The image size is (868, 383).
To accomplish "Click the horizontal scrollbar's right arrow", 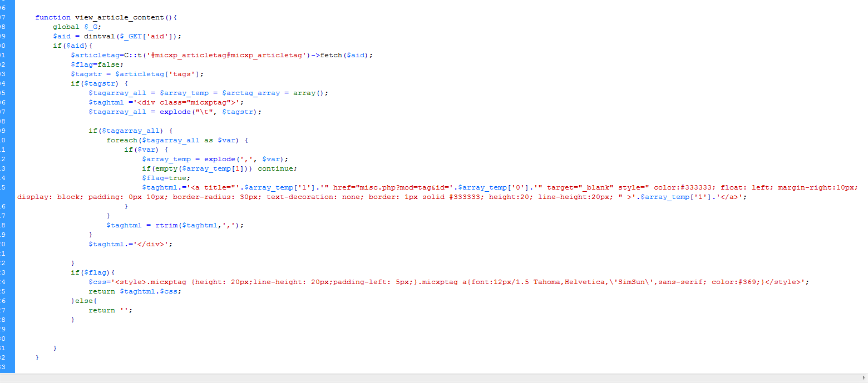I will click(864, 378).
